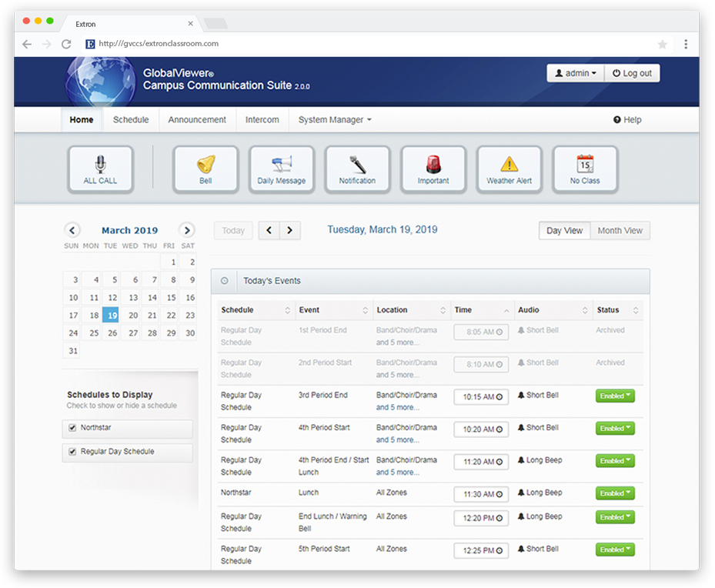Show the next day with right arrow
Screen dimensions: 715x588
click(290, 230)
